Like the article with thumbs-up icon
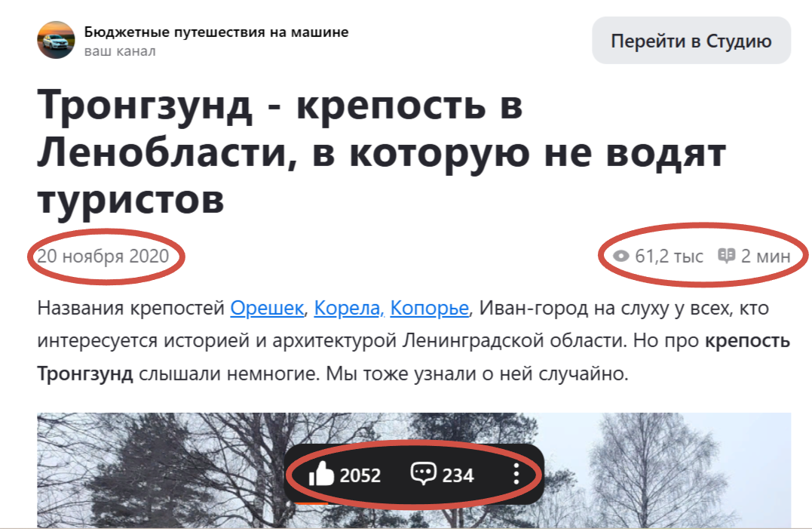812x529 pixels. point(321,474)
